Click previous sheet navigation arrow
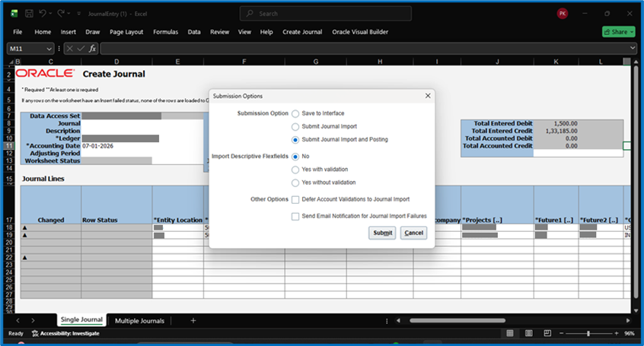644x346 pixels. 18,321
